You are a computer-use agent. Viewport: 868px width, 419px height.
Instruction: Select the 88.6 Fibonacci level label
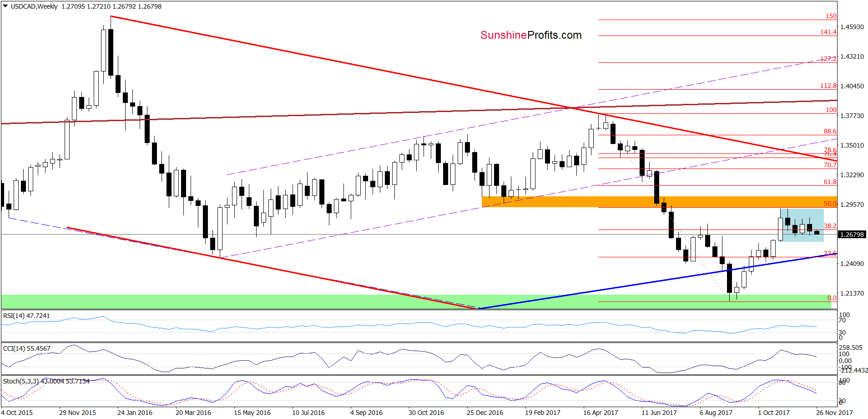[x=830, y=131]
